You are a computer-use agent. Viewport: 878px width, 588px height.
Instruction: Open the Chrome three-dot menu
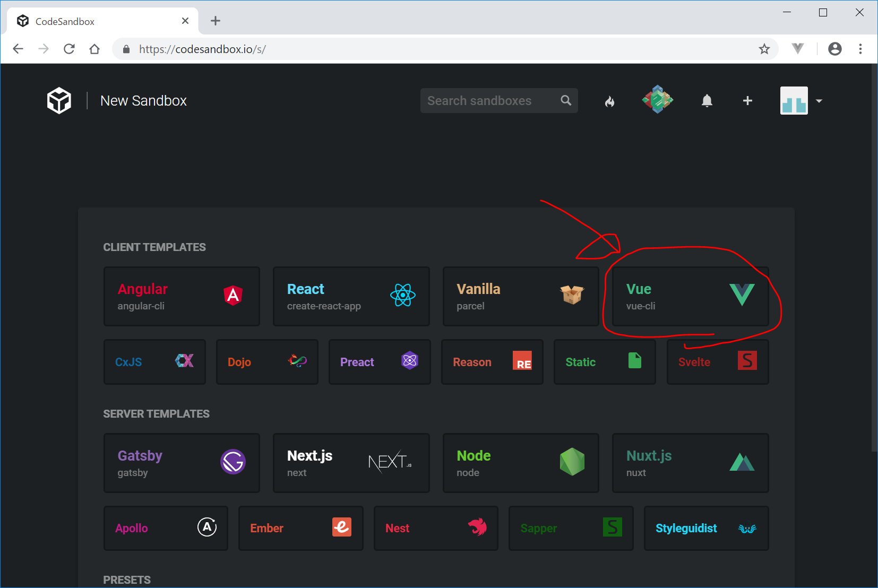860,49
